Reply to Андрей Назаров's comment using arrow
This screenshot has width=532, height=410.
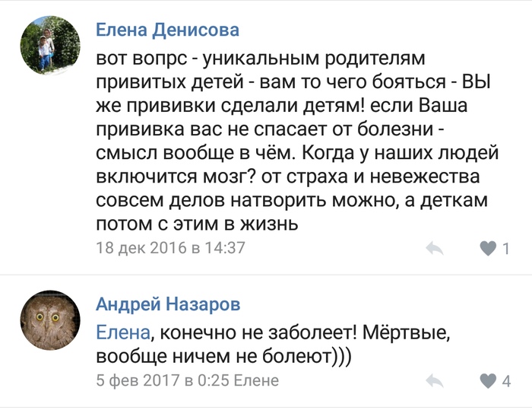pyautogui.click(x=435, y=380)
